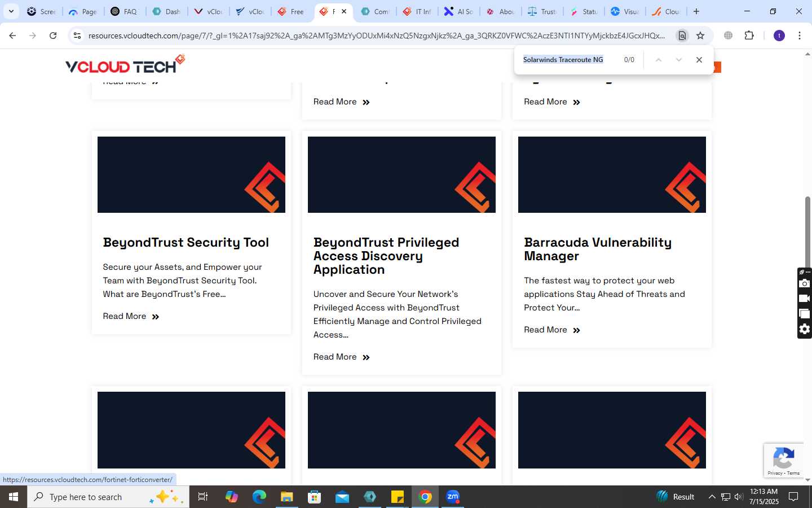Bookmark this page with the star icon
Viewport: 812px width, 508px height.
tap(700, 36)
